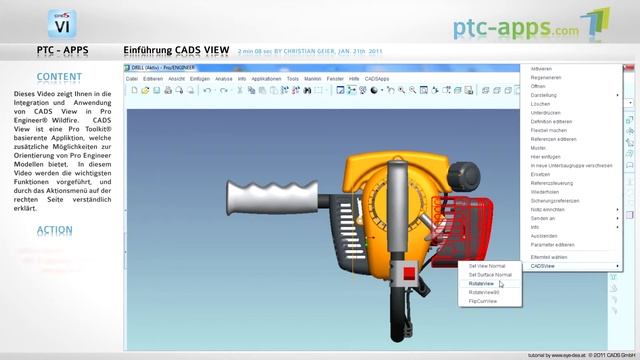
Task: Choose Wiederholen in context menu
Action: pos(545,192)
